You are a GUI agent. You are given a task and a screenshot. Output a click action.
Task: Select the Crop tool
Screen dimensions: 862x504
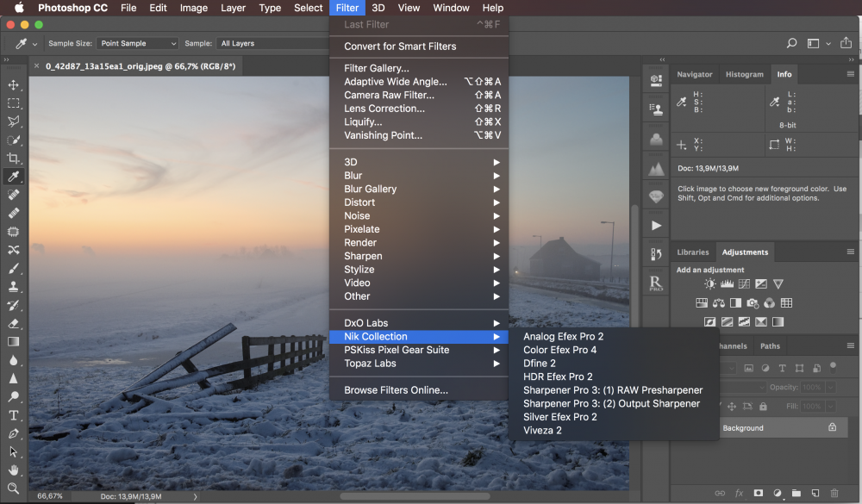point(14,159)
